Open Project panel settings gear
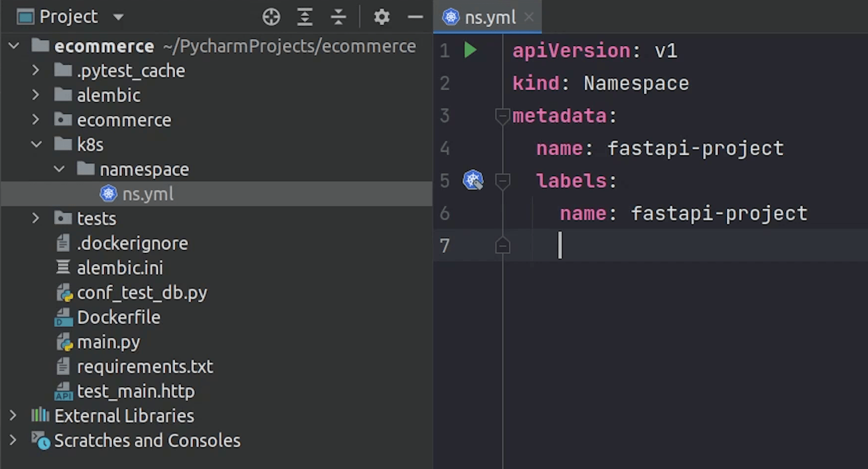This screenshot has width=868, height=469. (381, 17)
